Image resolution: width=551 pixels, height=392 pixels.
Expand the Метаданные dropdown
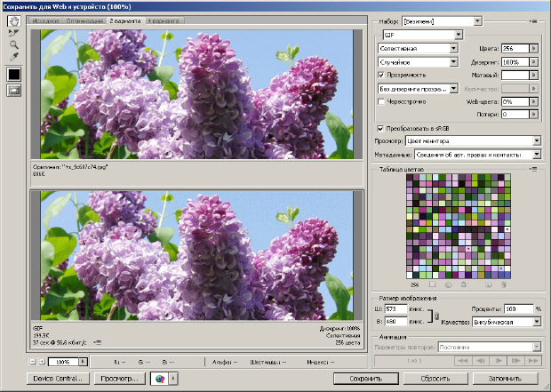pos(537,153)
